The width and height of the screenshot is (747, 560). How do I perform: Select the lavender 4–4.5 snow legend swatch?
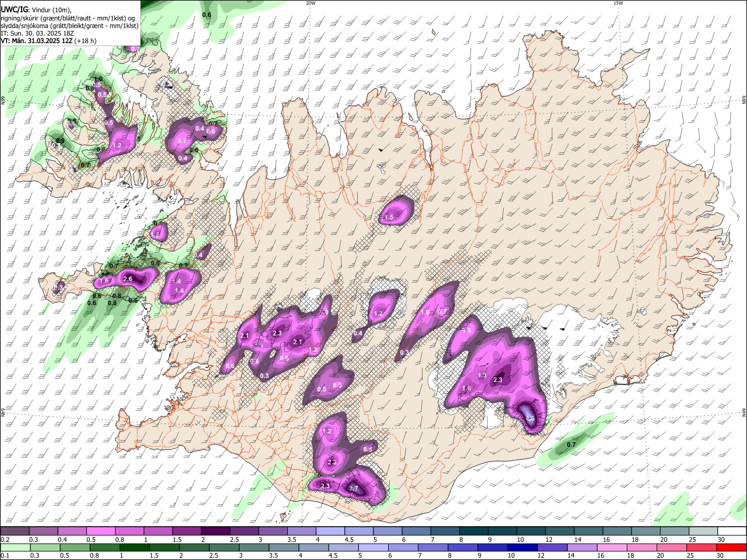(x=330, y=531)
